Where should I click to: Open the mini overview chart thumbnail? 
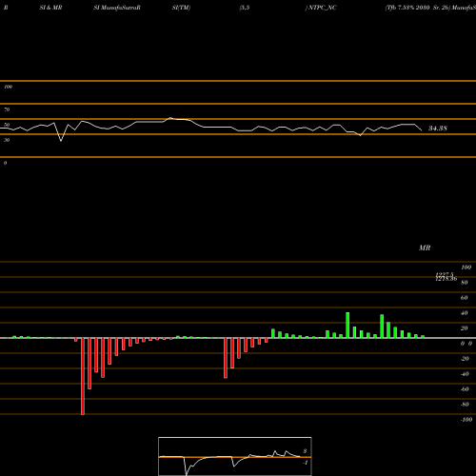coord(235,456)
